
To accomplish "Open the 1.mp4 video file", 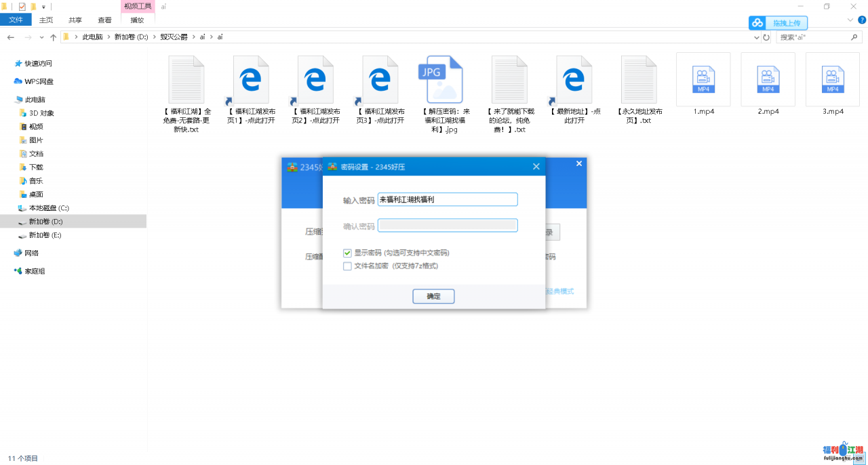I will coord(703,80).
